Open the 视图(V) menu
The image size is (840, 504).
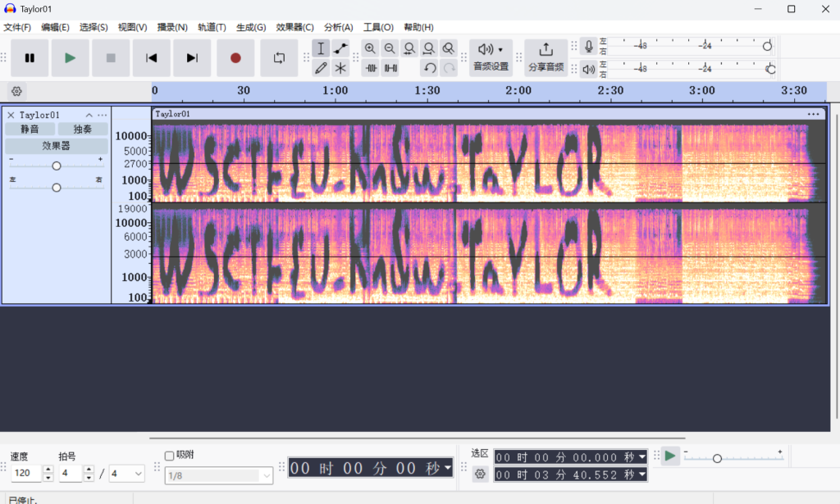[132, 27]
